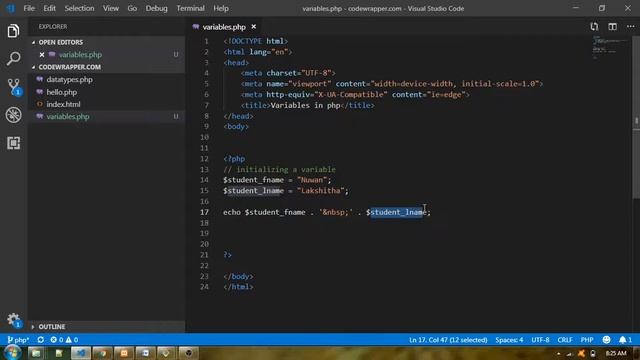Close variables.php in Open Editors list
This screenshot has width=640, height=360.
[42, 54]
